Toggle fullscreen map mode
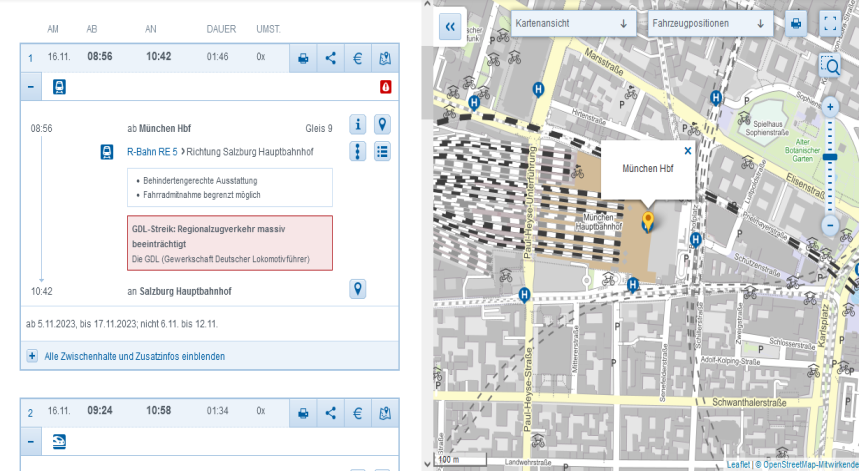Image resolution: width=859 pixels, height=471 pixels. click(x=830, y=24)
